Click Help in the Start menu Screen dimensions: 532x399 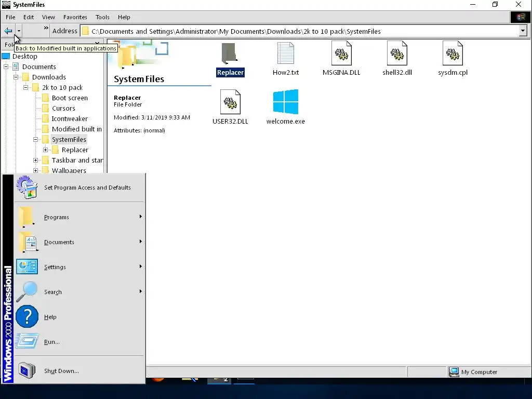pyautogui.click(x=79, y=317)
